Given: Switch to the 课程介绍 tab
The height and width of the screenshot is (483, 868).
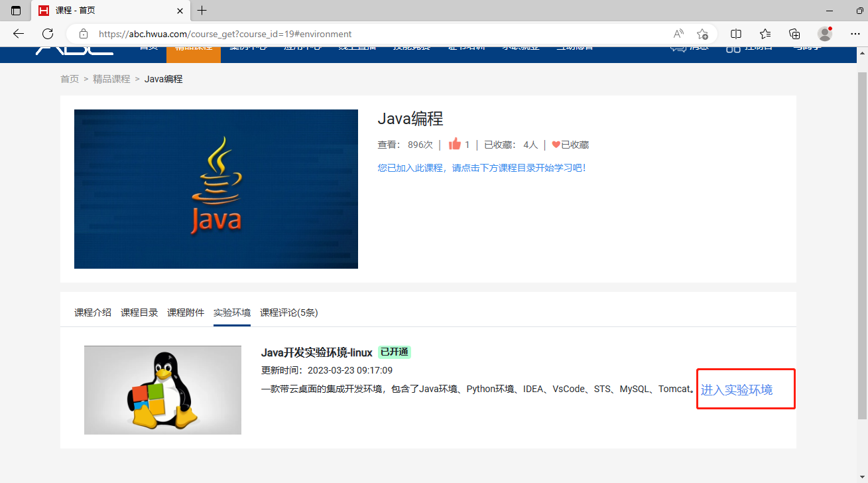Looking at the screenshot, I should click(93, 312).
